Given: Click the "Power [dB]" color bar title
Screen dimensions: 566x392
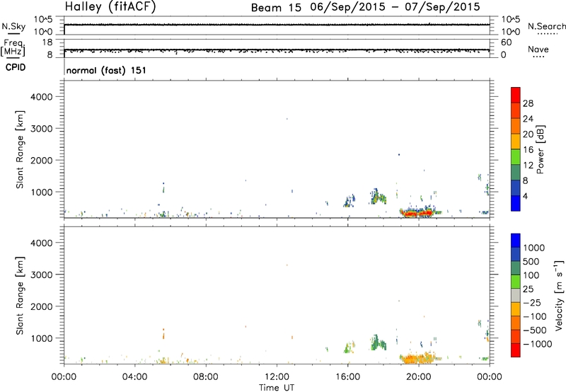Looking at the screenshot, I should click(540, 150).
